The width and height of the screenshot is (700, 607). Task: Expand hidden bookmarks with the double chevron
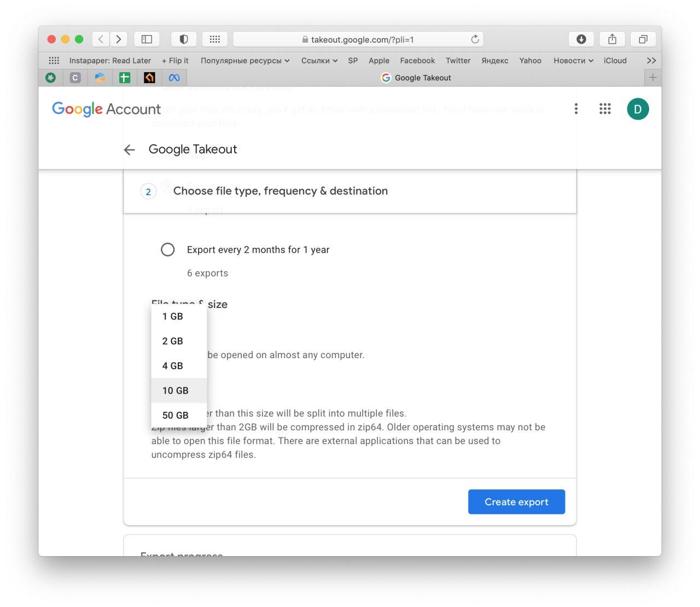651,61
